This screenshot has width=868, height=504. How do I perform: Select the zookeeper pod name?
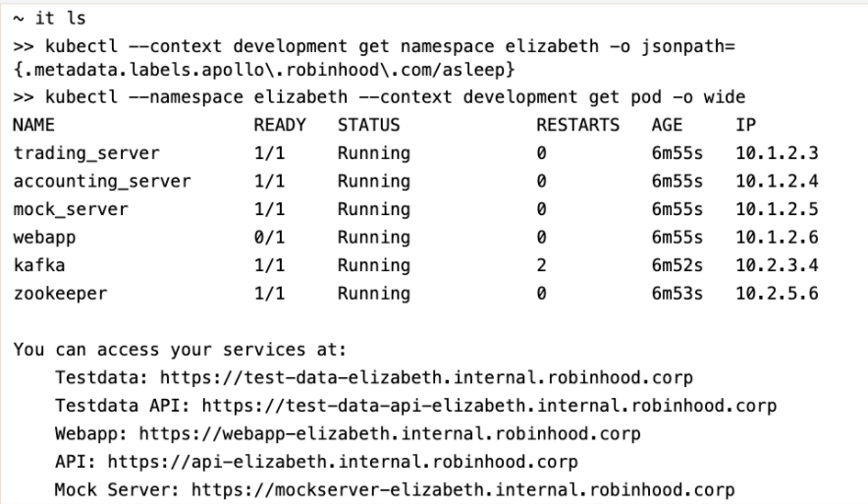click(60, 294)
